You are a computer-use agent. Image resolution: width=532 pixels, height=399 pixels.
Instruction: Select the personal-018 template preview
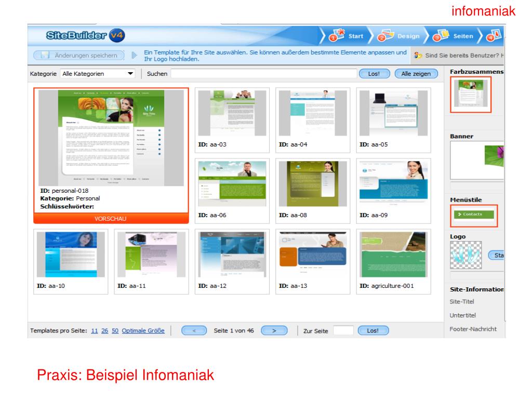pos(111,138)
